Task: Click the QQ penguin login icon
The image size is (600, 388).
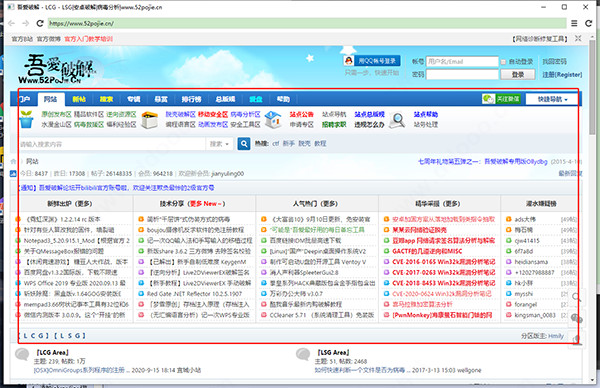Action: (349, 60)
